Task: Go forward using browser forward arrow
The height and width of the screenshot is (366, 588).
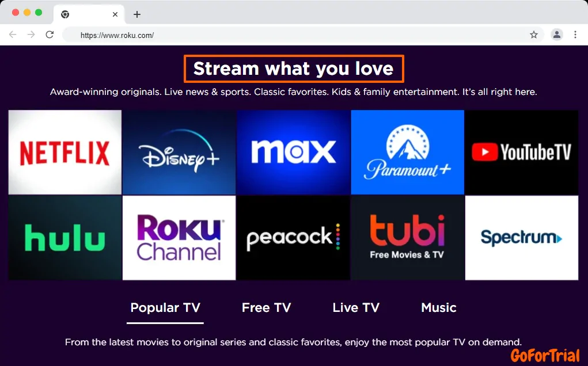Action: pyautogui.click(x=31, y=35)
